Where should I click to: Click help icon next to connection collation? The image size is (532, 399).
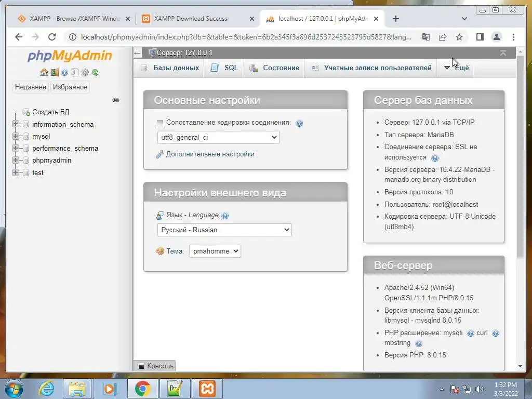[299, 123]
